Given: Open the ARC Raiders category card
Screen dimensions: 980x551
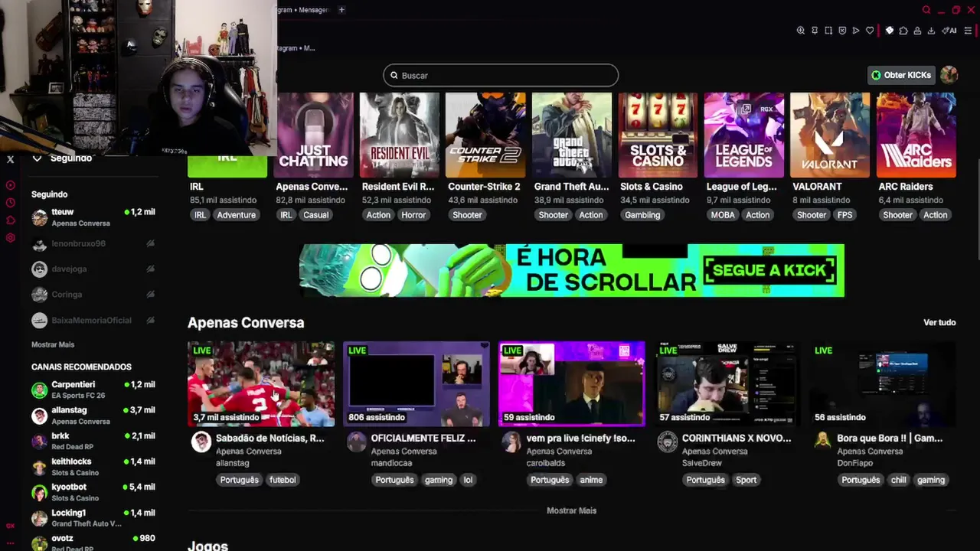Looking at the screenshot, I should pos(916,135).
